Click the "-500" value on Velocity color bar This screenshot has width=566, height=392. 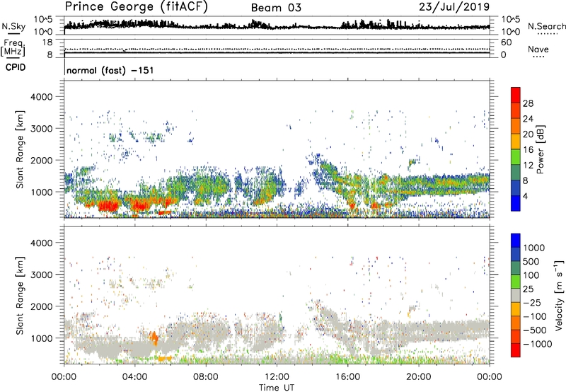click(534, 330)
